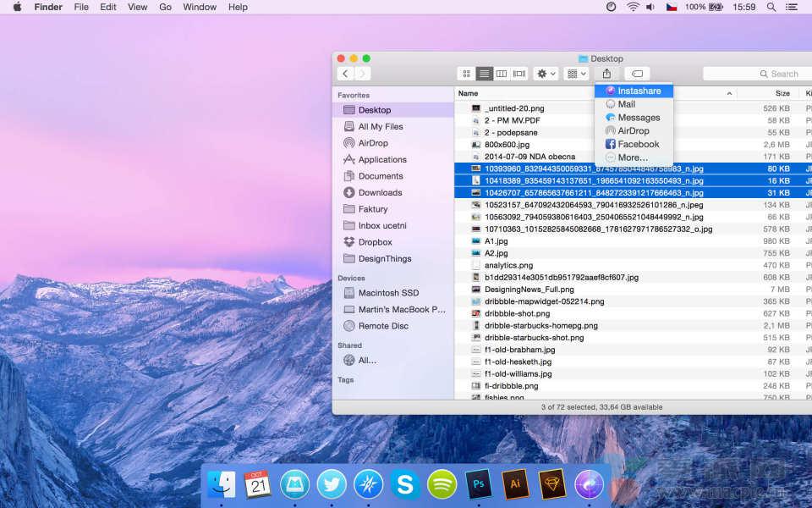Choose More… in the share menu
Image resolution: width=812 pixels, height=508 pixels.
point(632,157)
